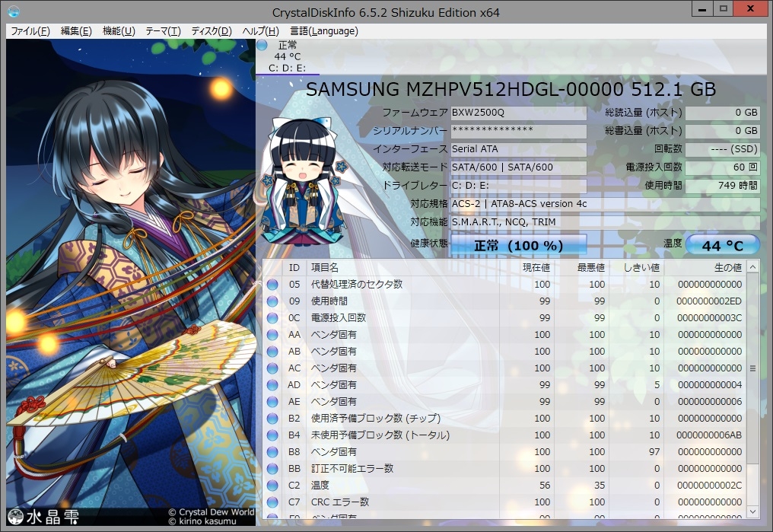The height and width of the screenshot is (532, 773).
Task: Click the masked serial number field
Action: pos(519,131)
